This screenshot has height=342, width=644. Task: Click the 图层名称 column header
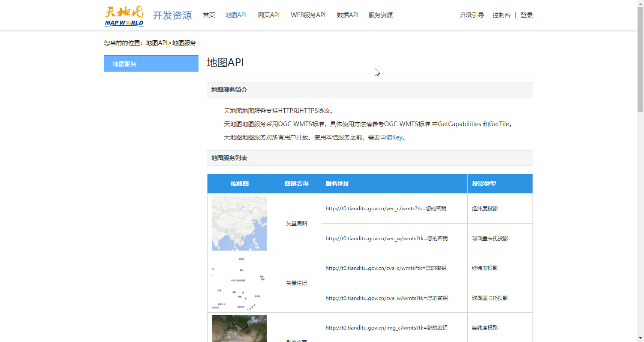click(x=296, y=184)
